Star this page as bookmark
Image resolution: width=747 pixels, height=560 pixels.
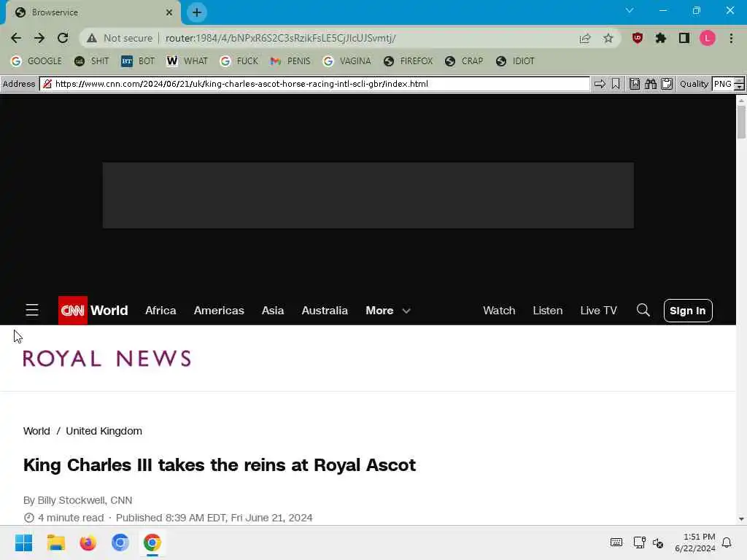tap(608, 38)
